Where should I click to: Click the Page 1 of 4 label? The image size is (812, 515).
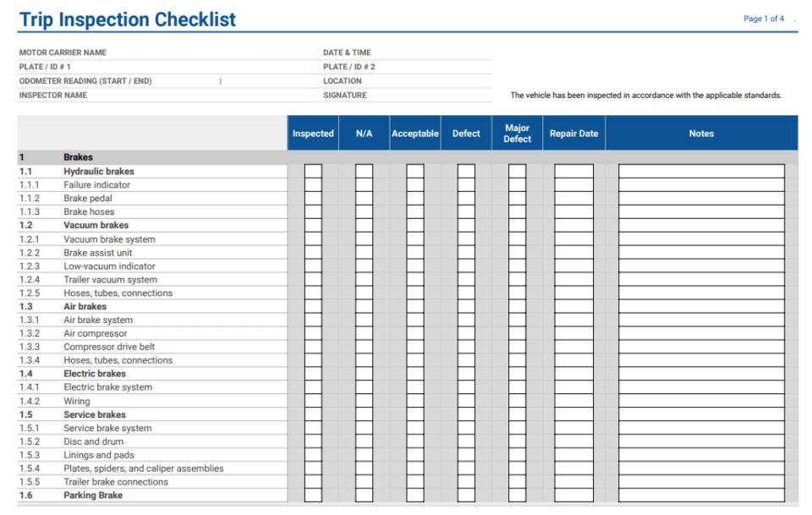(x=764, y=19)
